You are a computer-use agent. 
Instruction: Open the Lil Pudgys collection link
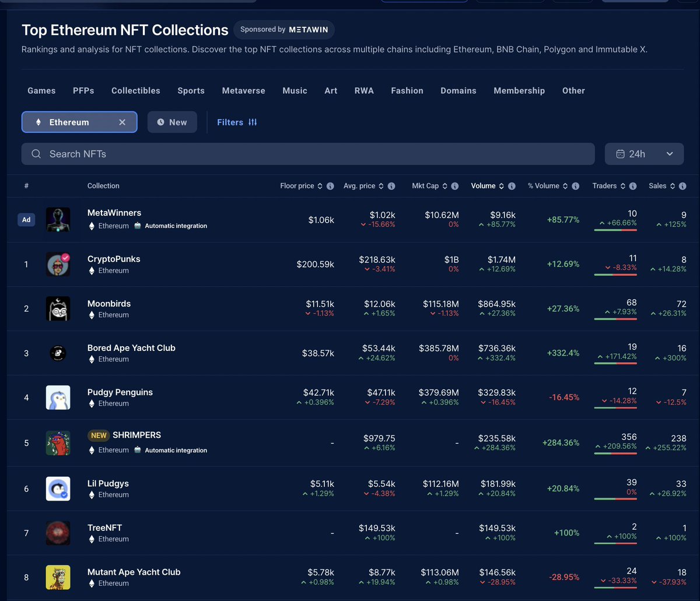(108, 483)
